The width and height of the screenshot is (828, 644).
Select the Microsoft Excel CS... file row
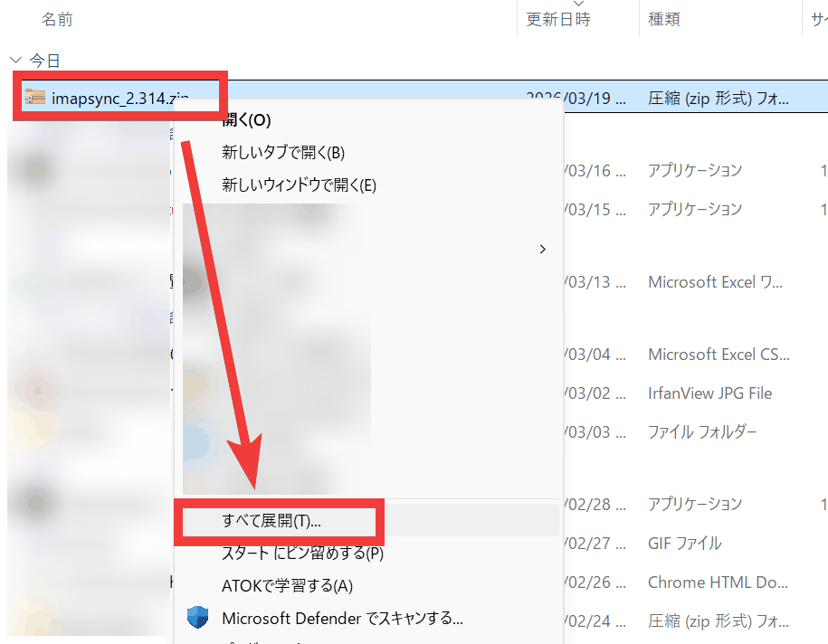tap(718, 354)
